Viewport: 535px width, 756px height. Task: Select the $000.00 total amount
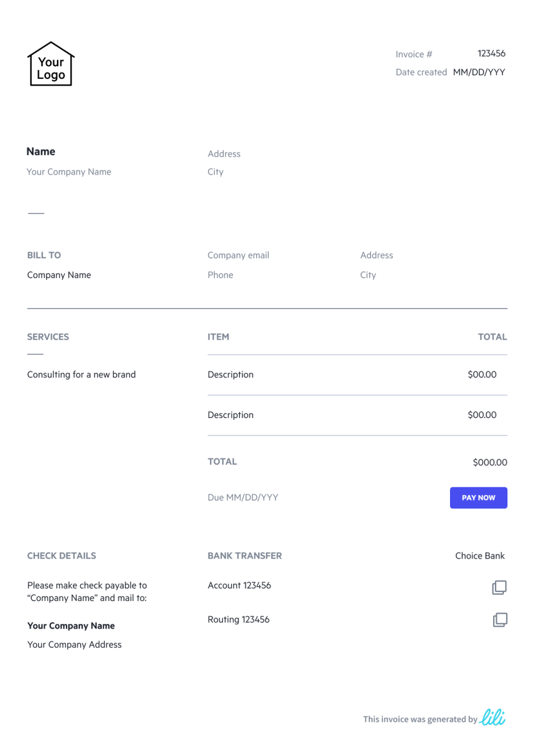(x=490, y=462)
